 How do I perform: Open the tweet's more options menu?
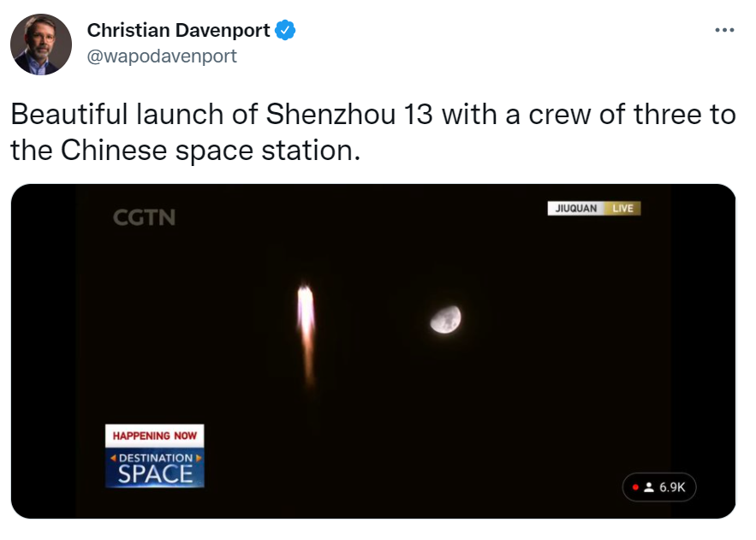724,30
